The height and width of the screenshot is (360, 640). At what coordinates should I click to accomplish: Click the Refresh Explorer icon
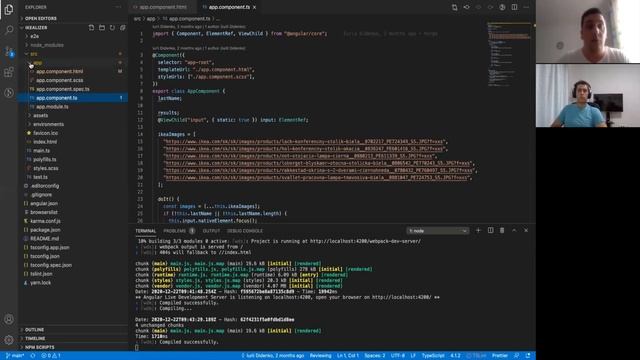pyautogui.click(x=112, y=27)
